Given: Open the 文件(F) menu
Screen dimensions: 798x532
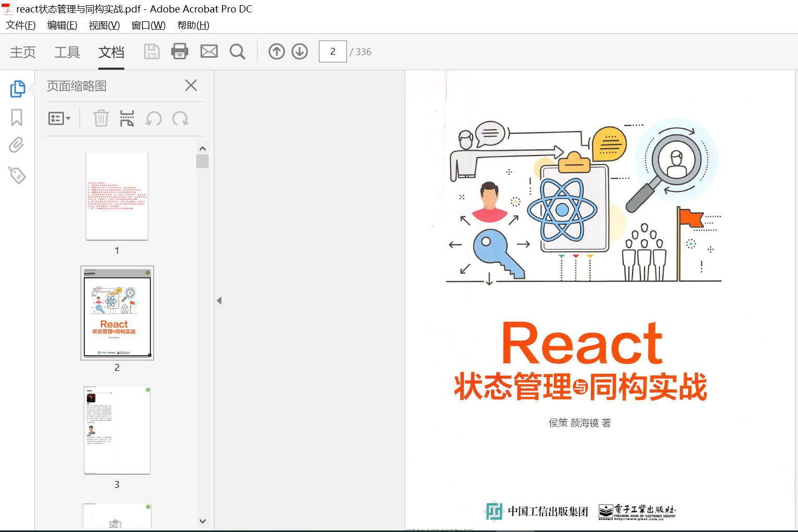Looking at the screenshot, I should click(x=21, y=25).
